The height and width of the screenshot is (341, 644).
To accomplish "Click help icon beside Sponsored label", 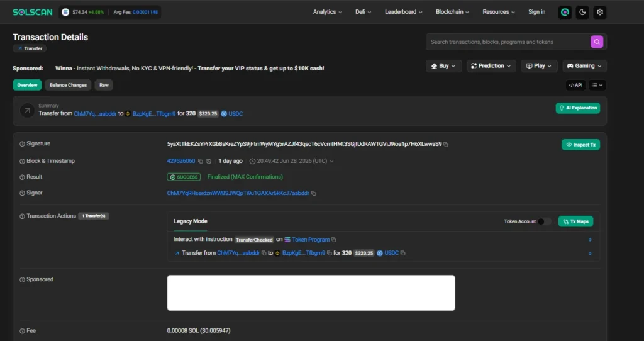I will [x=22, y=280].
